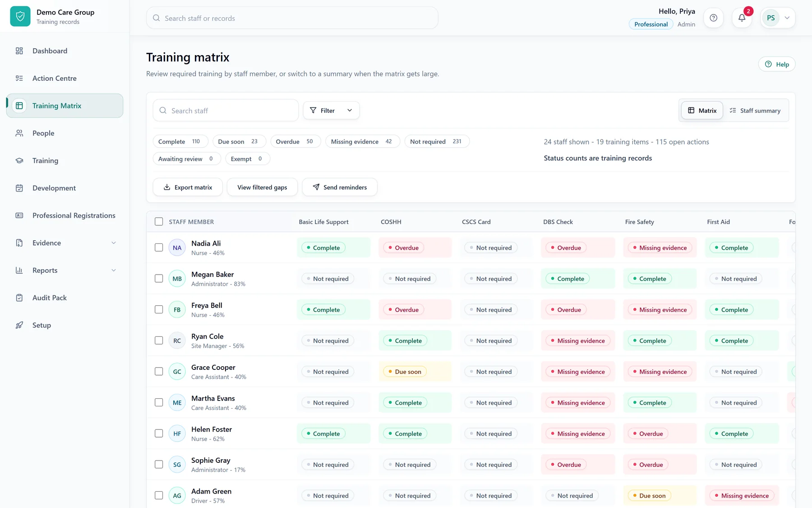Click the magnifier icon in top search bar
The image size is (812, 508).
point(157,18)
